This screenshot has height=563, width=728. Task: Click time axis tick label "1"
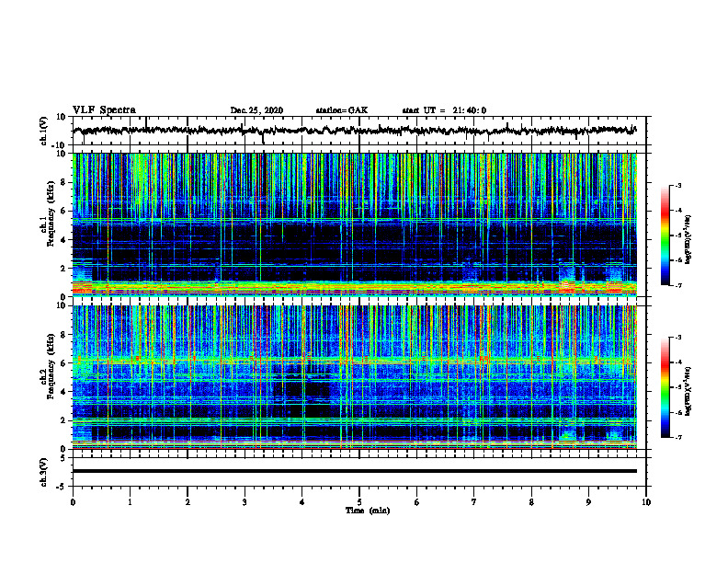[x=130, y=502]
